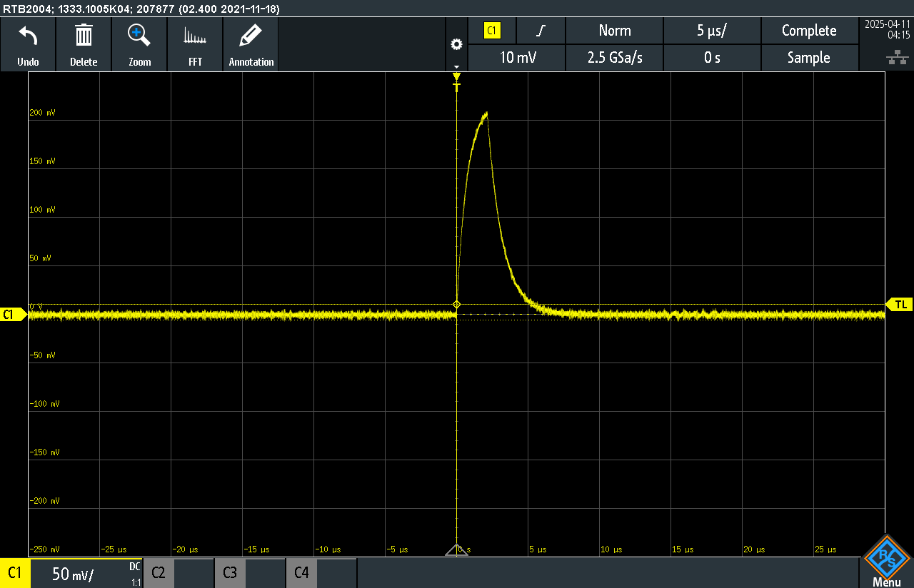Click the Undo arrow icon
The width and height of the screenshot is (914, 588).
pos(28,36)
